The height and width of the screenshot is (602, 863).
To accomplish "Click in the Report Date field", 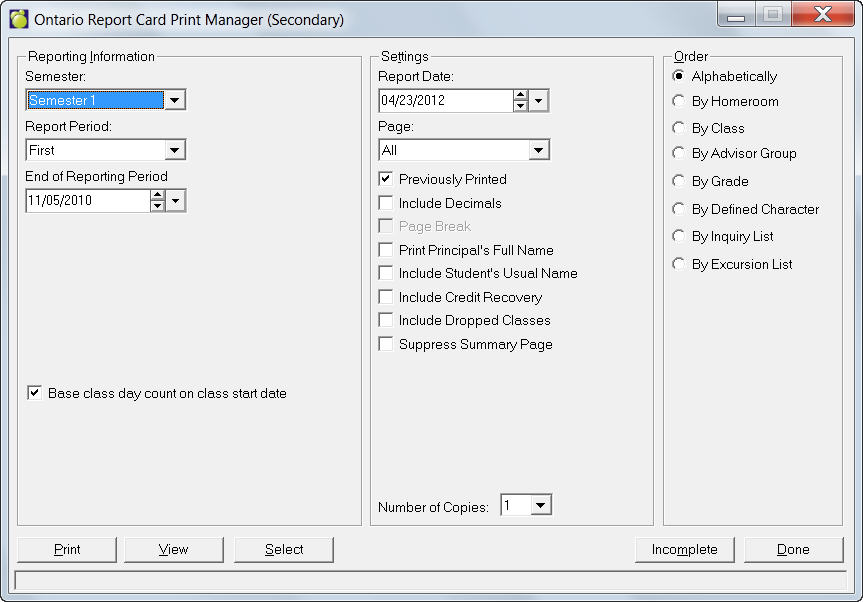I will [445, 100].
